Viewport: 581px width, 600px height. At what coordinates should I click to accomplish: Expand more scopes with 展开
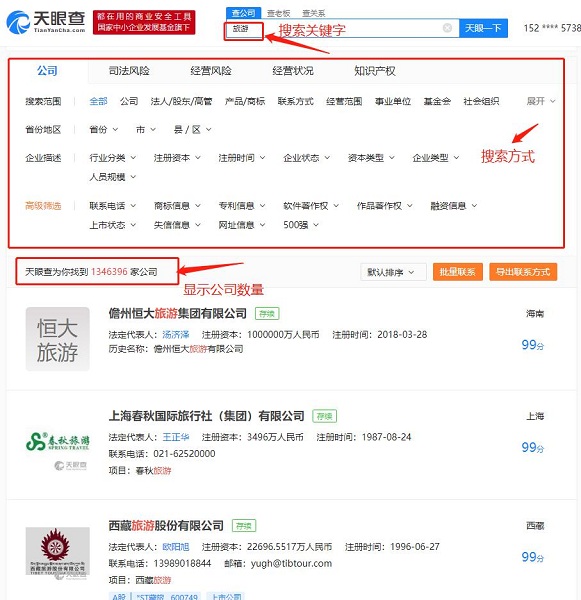coord(541,101)
